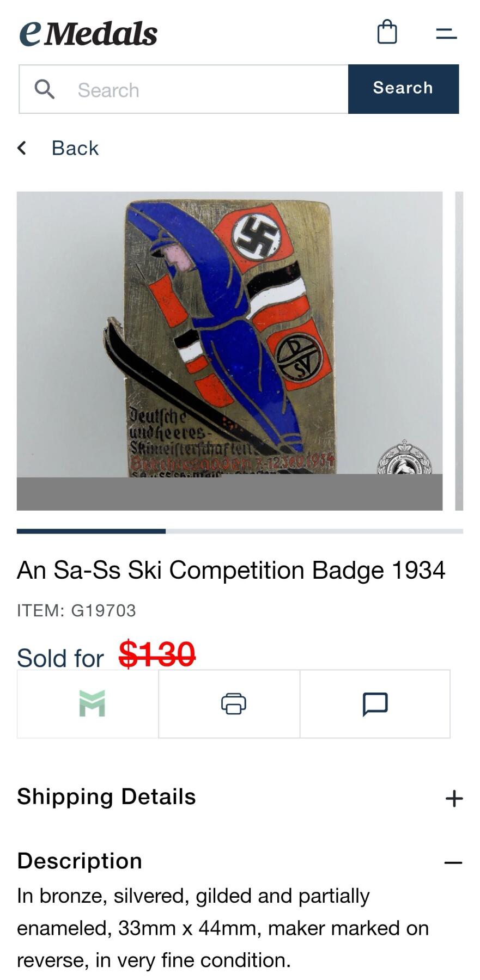Expand Shipping Details with plus sign

[454, 798]
